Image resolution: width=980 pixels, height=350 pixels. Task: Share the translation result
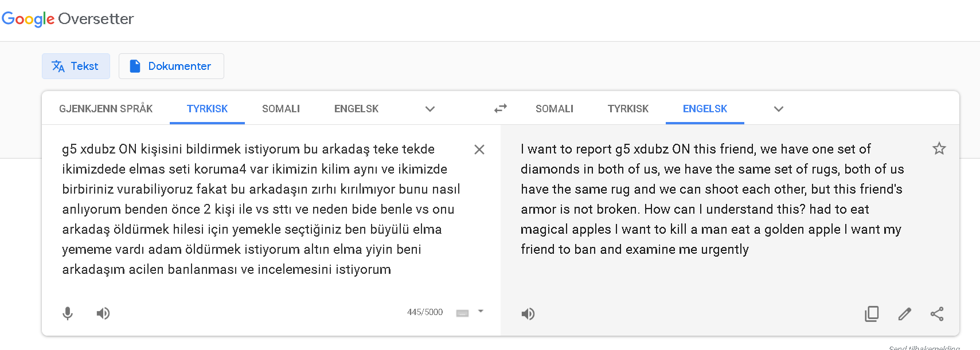[x=937, y=314]
